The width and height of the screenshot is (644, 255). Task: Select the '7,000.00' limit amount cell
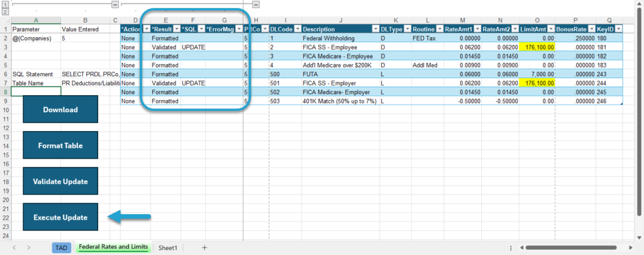[x=537, y=74]
